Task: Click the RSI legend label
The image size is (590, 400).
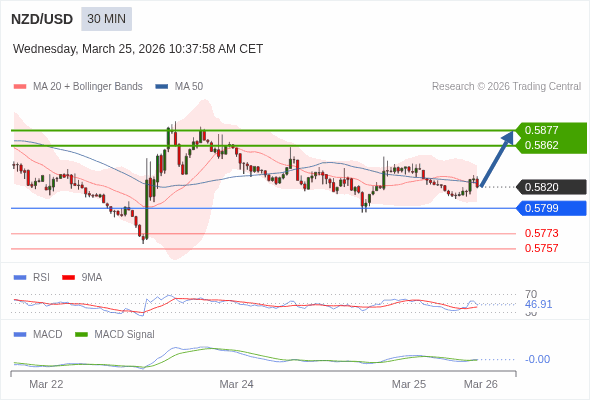Action: click(41, 278)
